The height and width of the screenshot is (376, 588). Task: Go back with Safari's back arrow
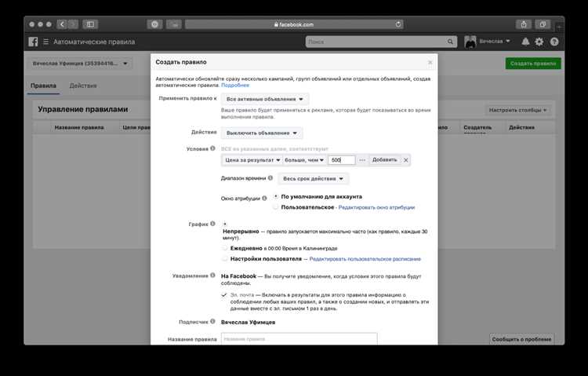point(62,24)
